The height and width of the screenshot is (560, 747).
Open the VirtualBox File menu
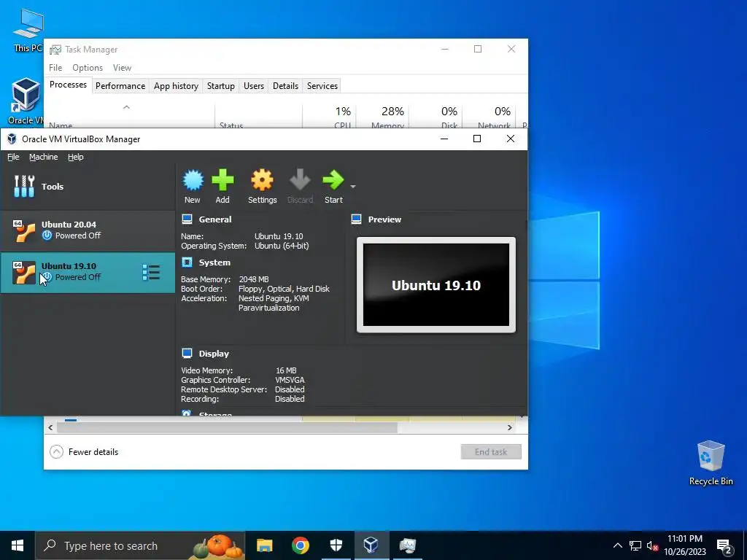(x=13, y=157)
